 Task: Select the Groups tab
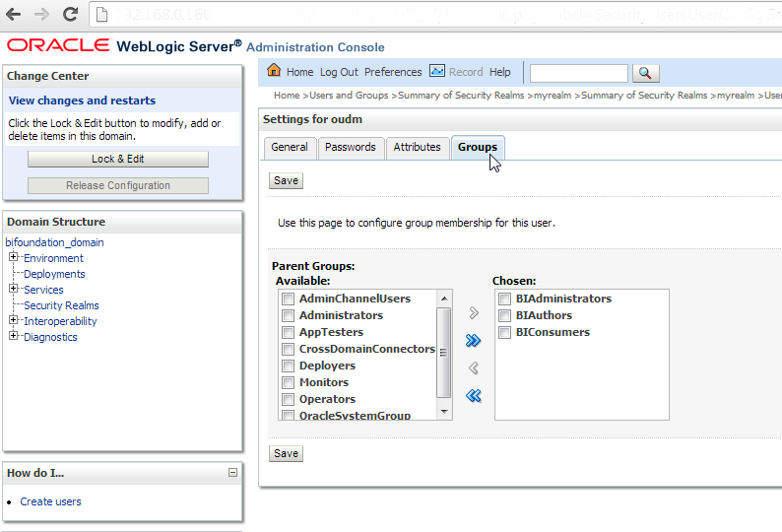[x=478, y=148]
